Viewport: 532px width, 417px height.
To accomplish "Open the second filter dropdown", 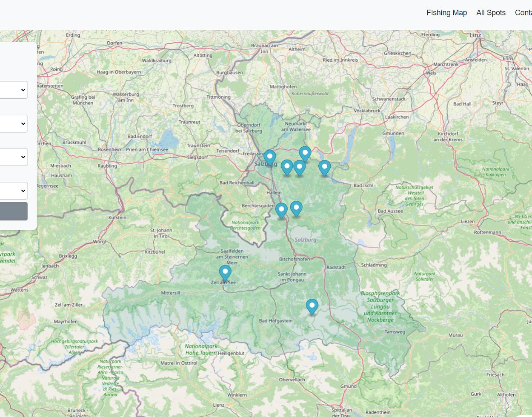I will click(14, 124).
